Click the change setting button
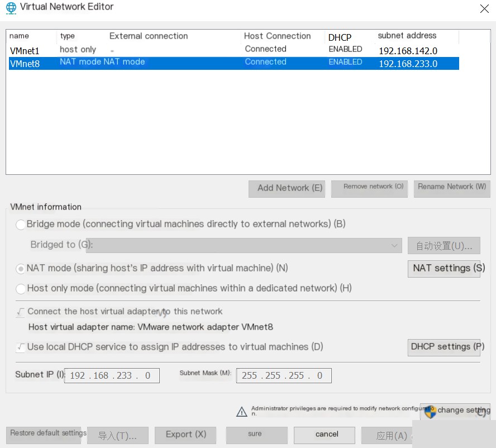The width and height of the screenshot is (496, 448). [455, 411]
